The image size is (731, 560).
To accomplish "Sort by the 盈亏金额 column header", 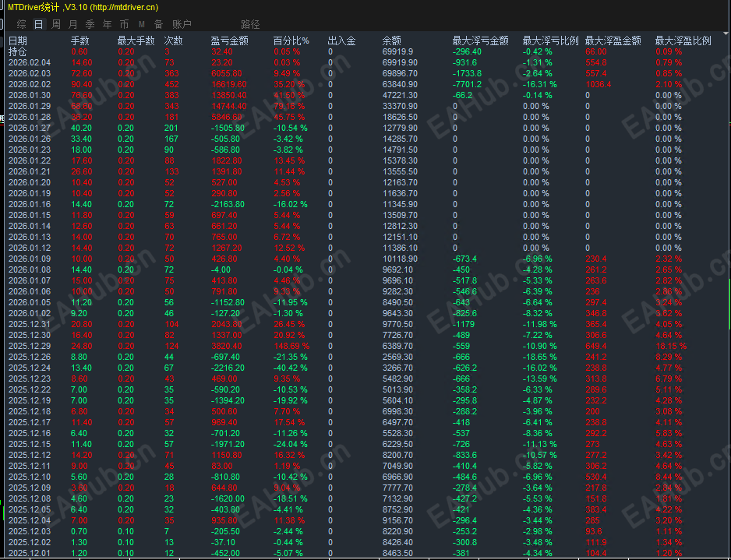I will click(229, 41).
